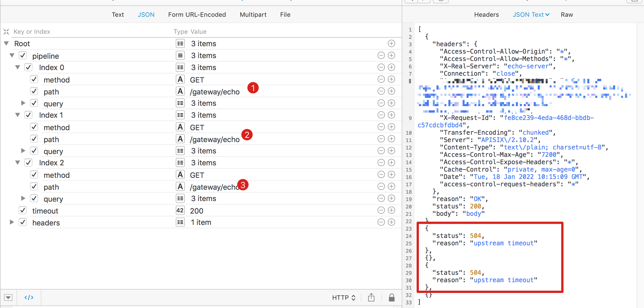The image size is (644, 308).
Task: Click the timeout value 200 field
Action: (x=196, y=211)
